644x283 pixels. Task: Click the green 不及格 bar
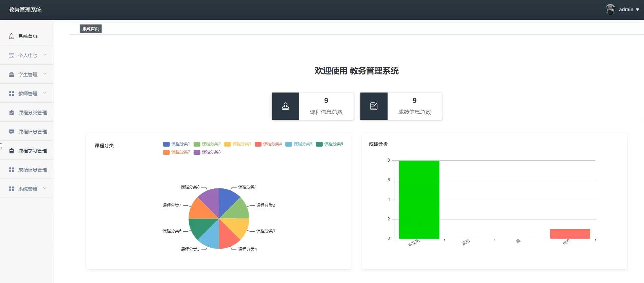point(419,200)
